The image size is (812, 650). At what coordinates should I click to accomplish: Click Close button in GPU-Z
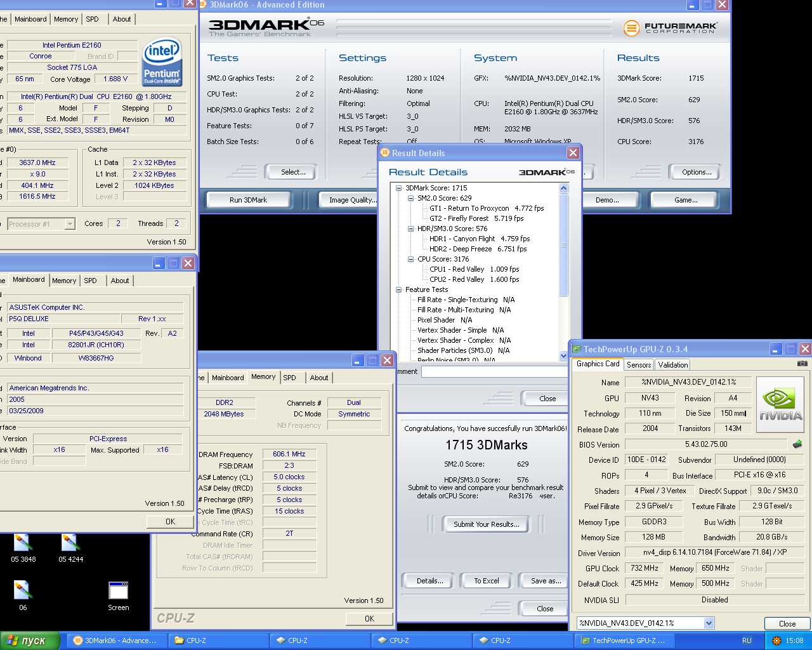[x=787, y=624]
